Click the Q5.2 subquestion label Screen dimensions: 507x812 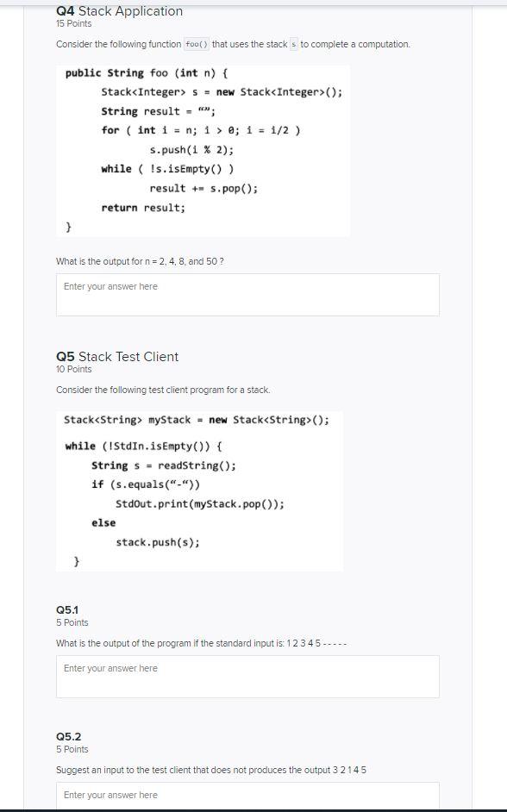66,735
